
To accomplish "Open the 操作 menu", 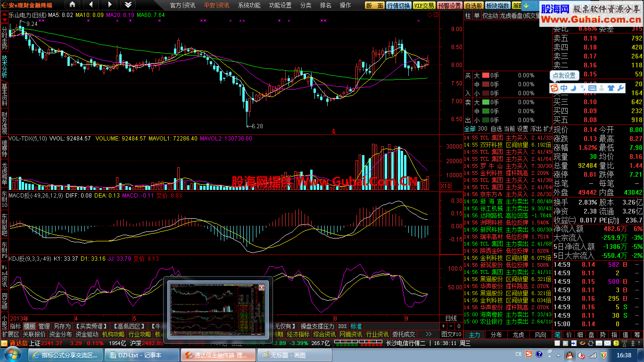I will [345, 5].
